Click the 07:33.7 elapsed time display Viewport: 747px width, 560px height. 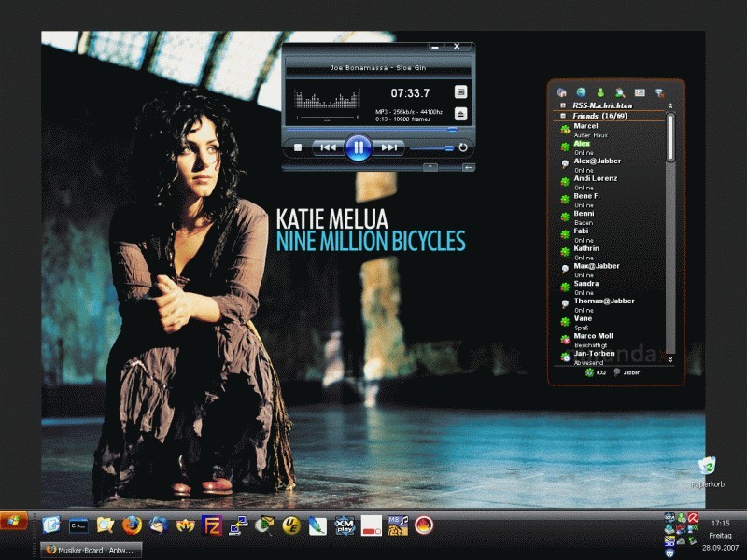click(x=410, y=93)
